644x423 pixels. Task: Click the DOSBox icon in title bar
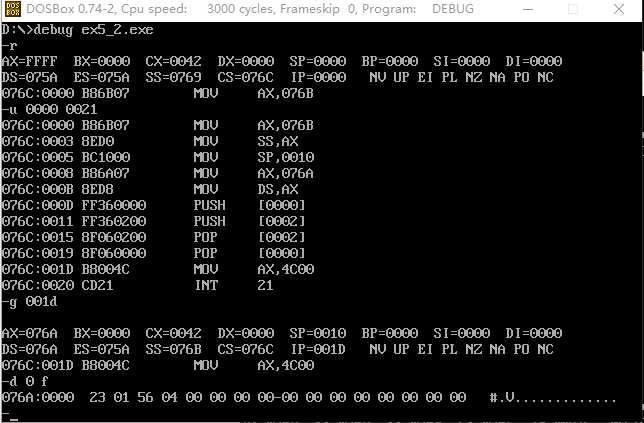[x=12, y=9]
